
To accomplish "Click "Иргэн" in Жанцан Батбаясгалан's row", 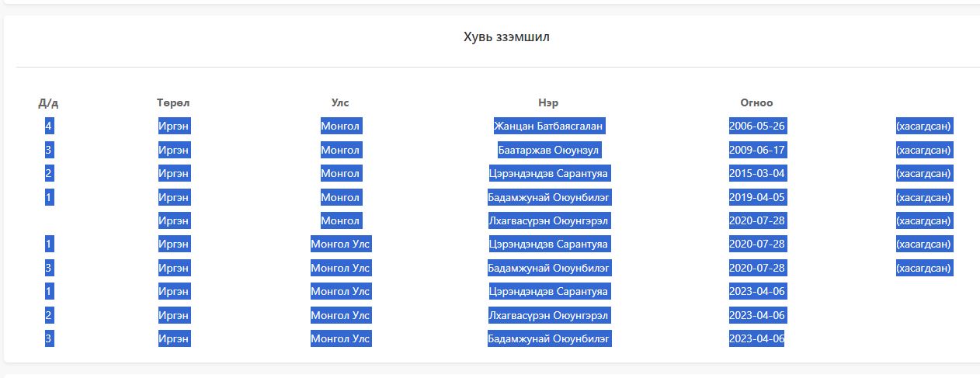I will tap(173, 126).
